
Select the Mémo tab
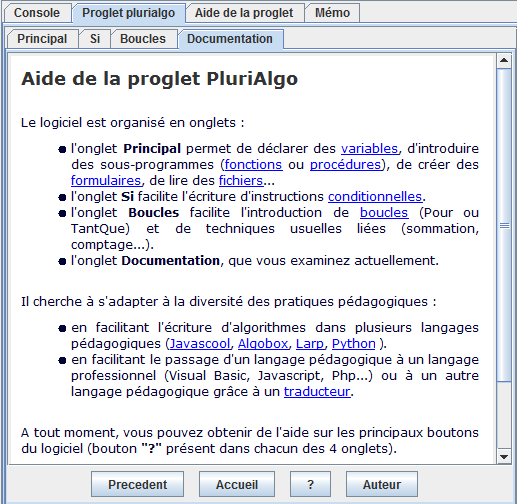[x=332, y=13]
